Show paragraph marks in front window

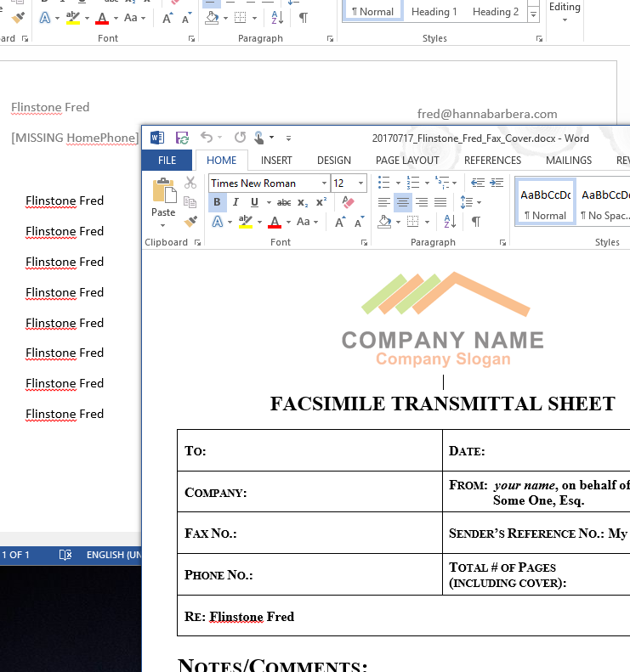(x=475, y=222)
